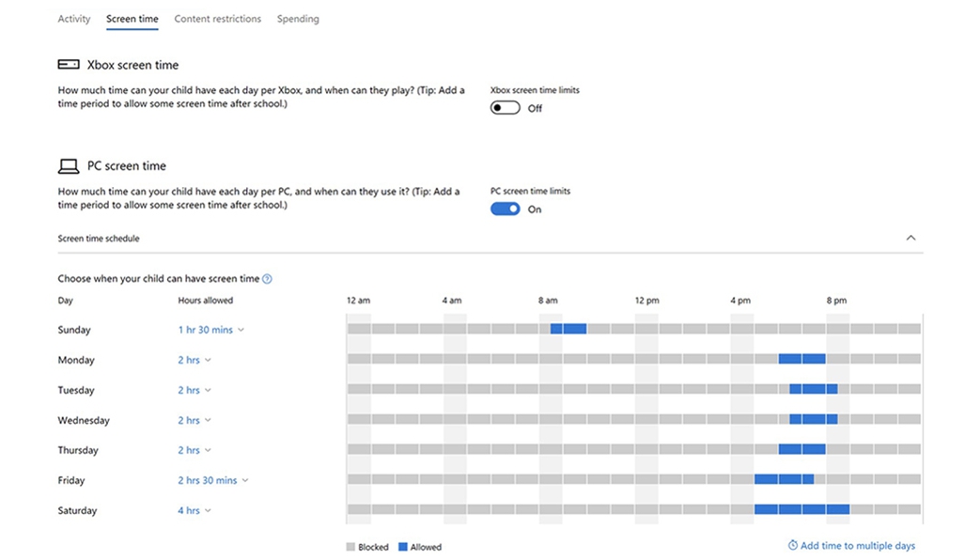This screenshot has width=965, height=560.
Task: Turn off PC screen time limits
Action: pyautogui.click(x=506, y=209)
